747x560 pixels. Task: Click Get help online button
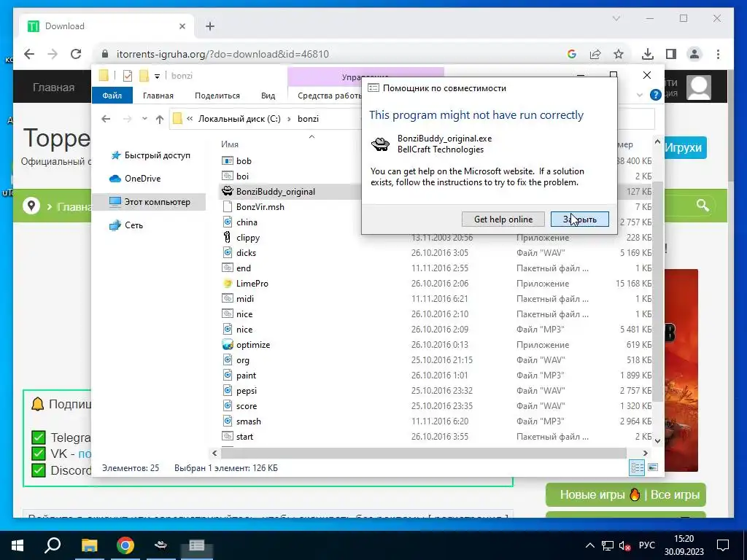tap(503, 219)
